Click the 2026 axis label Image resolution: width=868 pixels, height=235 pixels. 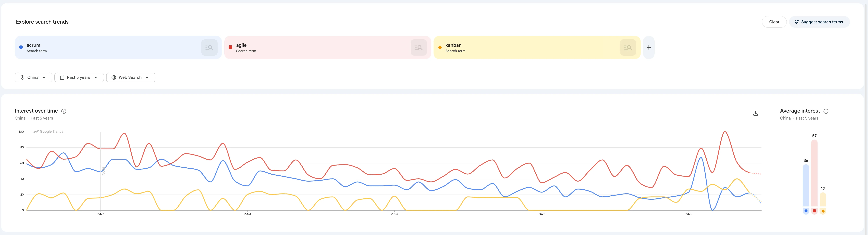689,214
